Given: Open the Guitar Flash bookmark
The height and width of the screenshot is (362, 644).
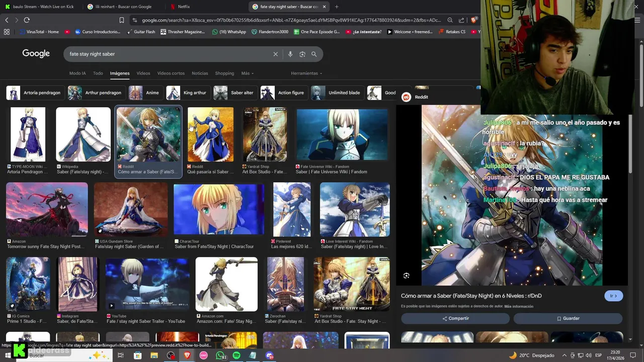Looking at the screenshot, I should [x=140, y=32].
